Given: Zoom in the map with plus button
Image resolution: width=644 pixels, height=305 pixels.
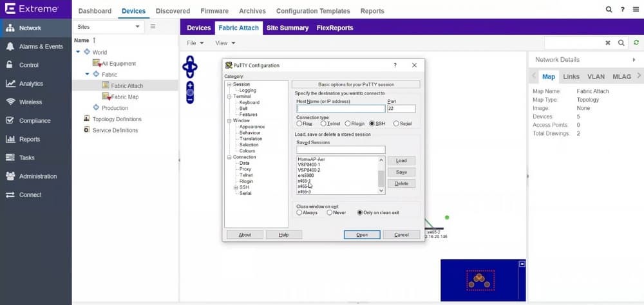Looking at the screenshot, I should point(190,86).
